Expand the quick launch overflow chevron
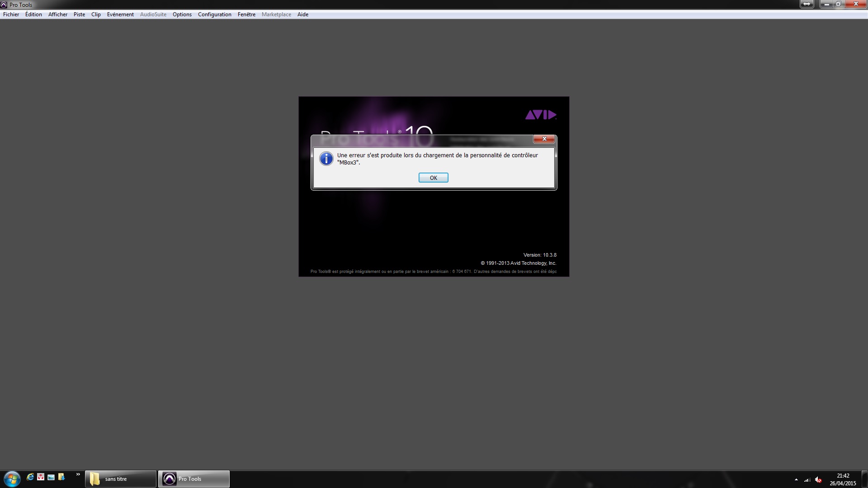868x488 pixels. coord(78,474)
